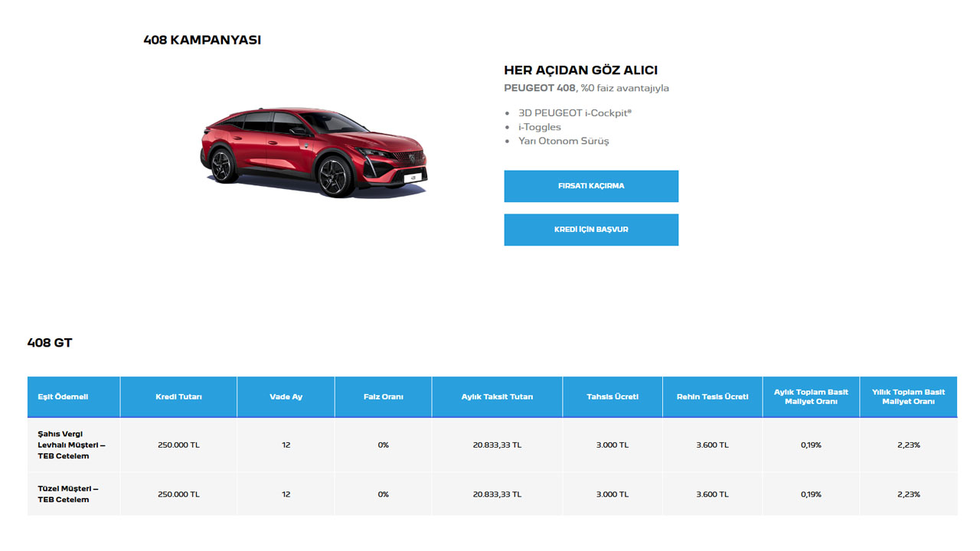Click the red Peugeot 408 car image
Screen dimensions: 980x551
(313, 152)
